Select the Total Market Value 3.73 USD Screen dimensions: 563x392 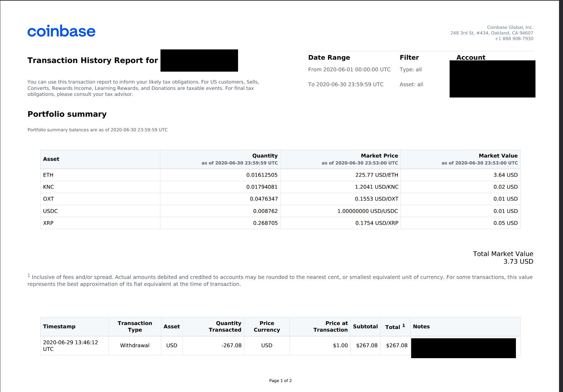pos(503,258)
